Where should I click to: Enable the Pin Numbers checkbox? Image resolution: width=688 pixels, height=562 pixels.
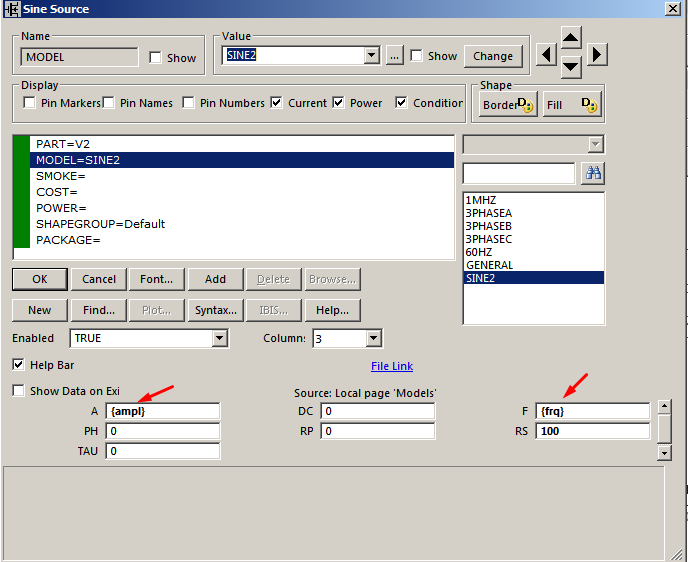(189, 103)
